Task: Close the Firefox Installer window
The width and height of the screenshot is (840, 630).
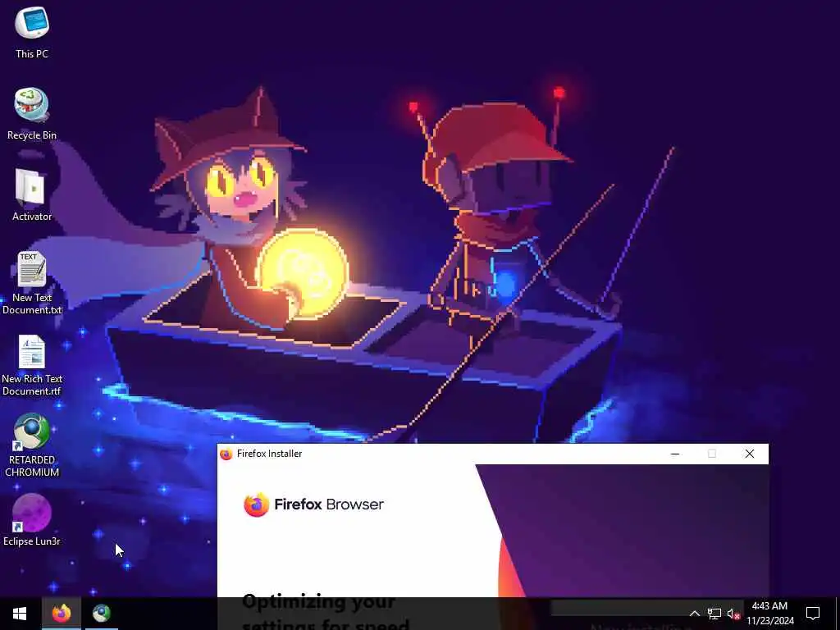Action: [750, 454]
